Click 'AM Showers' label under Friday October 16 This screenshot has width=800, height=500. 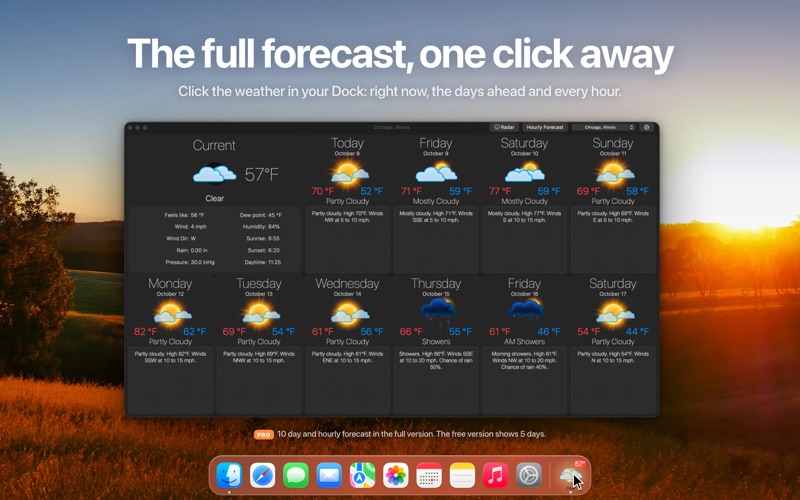point(524,342)
